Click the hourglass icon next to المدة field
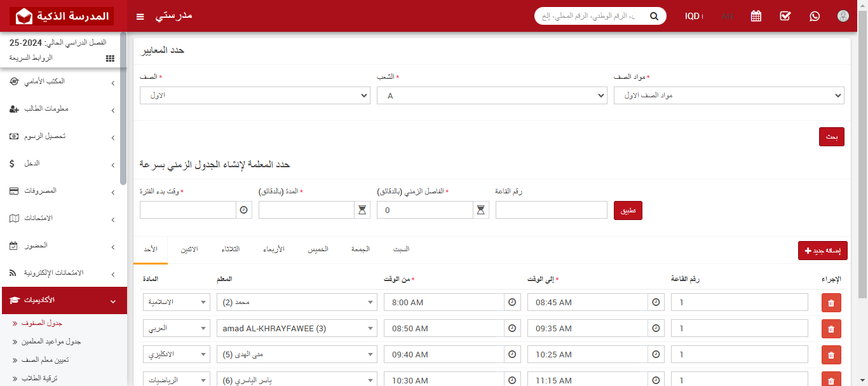The image size is (868, 386). point(362,209)
